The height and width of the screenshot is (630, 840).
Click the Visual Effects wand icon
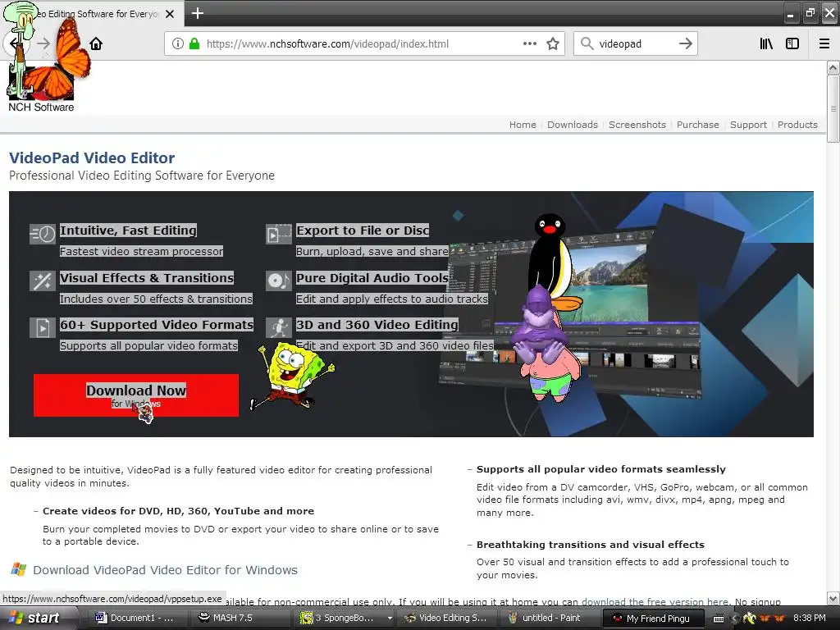click(43, 281)
